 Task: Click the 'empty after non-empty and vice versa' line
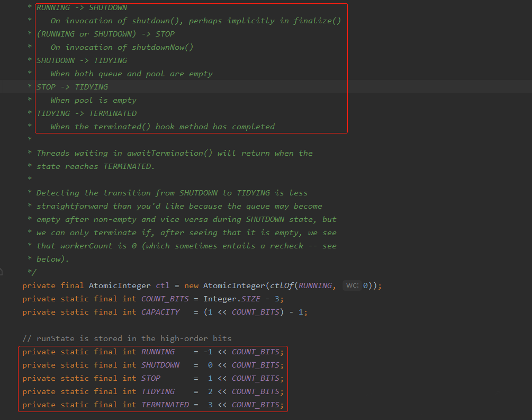click(186, 219)
